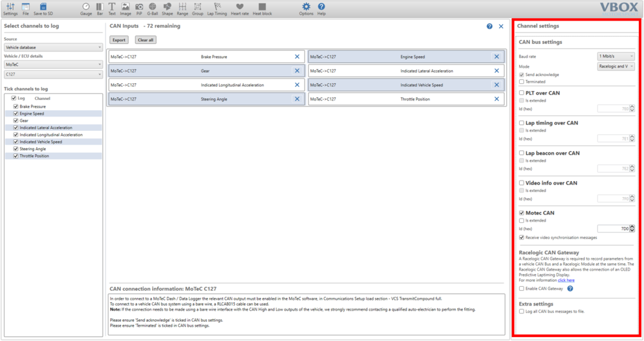
Task: Click the Export button
Action: (x=119, y=40)
